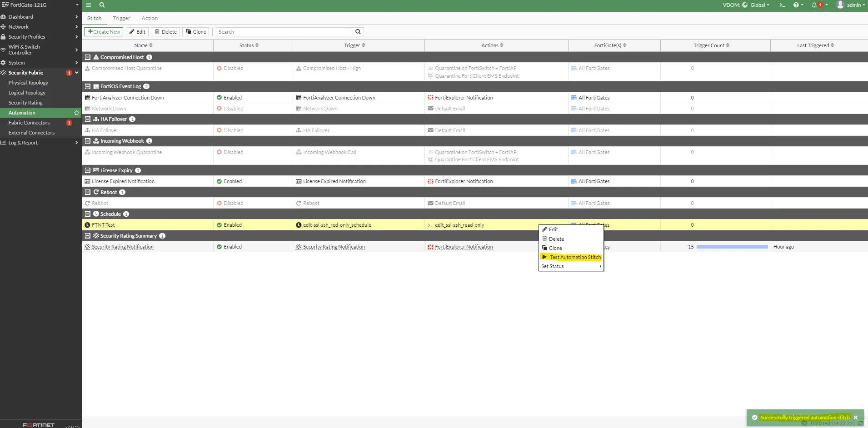Open Logical Topology in sidebar
The height and width of the screenshot is (428, 868).
click(27, 93)
